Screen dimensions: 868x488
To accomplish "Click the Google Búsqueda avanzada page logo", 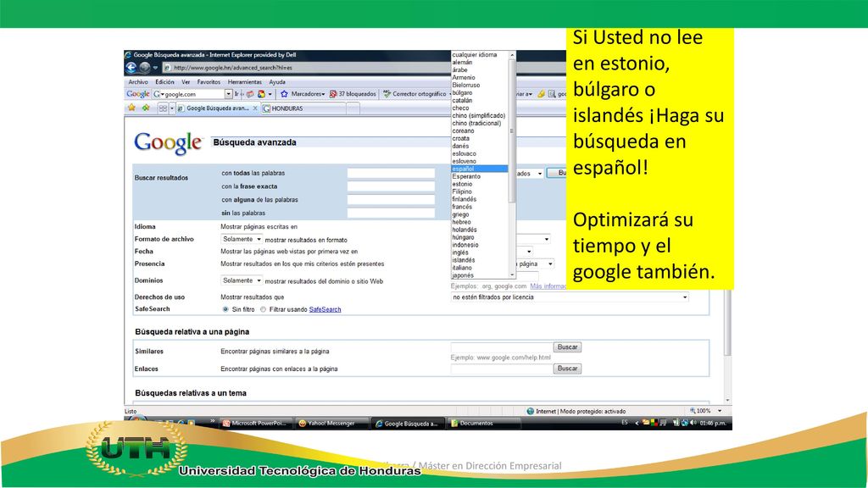I will coord(169,143).
